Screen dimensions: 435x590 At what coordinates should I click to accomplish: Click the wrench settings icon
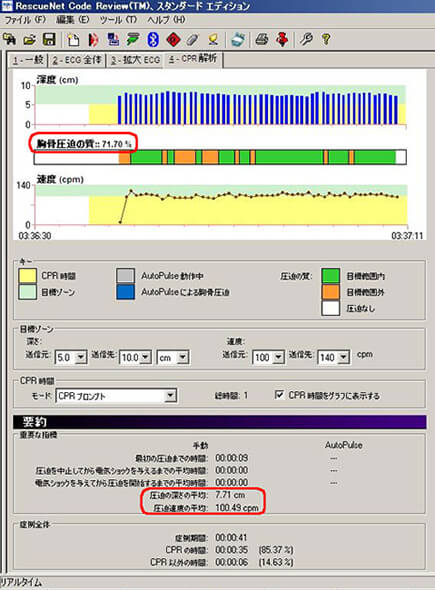click(x=306, y=39)
